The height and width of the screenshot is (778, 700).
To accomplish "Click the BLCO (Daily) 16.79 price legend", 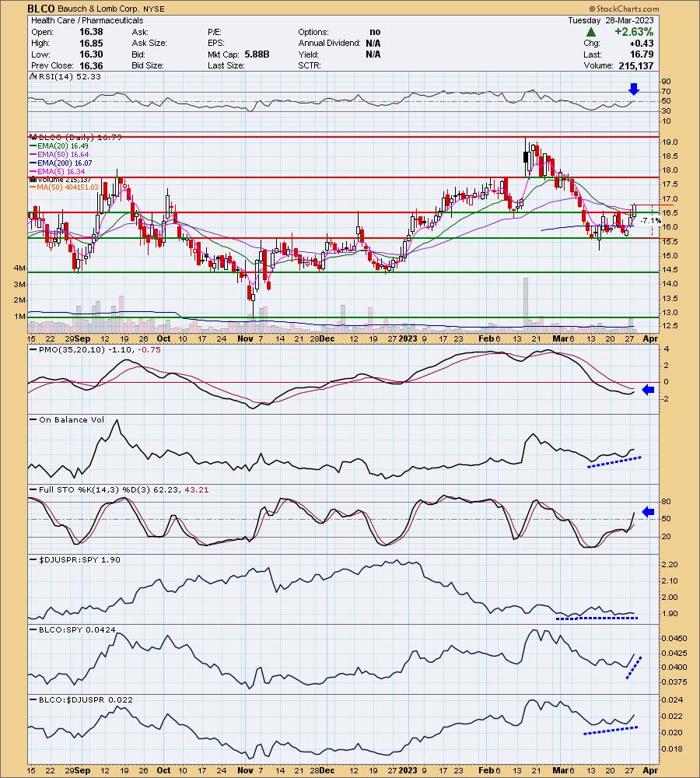I will 79,137.
